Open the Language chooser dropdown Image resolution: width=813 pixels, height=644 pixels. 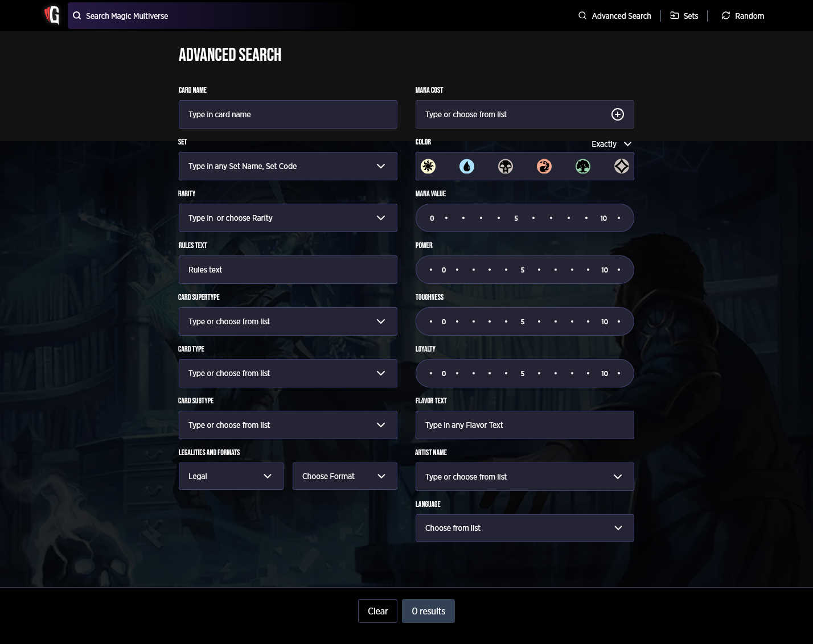[524, 528]
